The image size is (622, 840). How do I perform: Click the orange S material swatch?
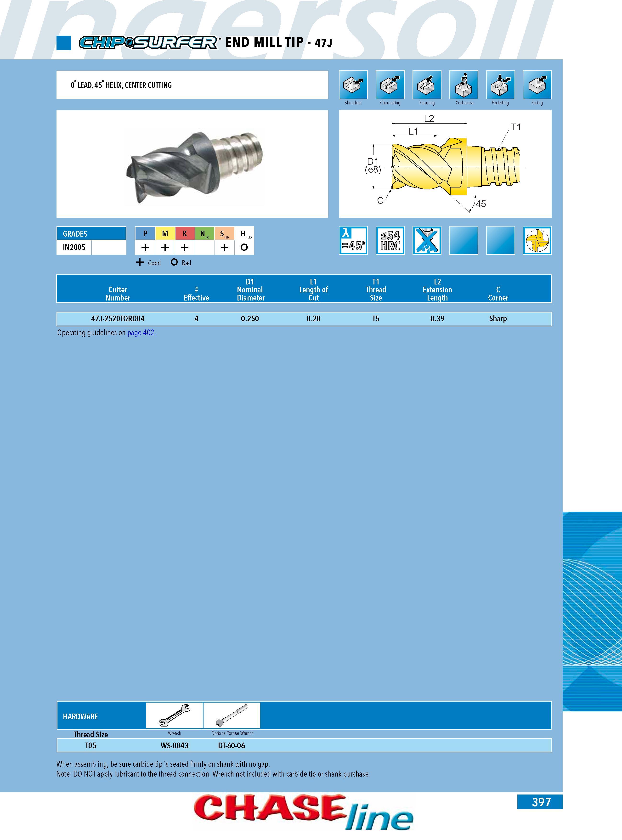(x=224, y=233)
